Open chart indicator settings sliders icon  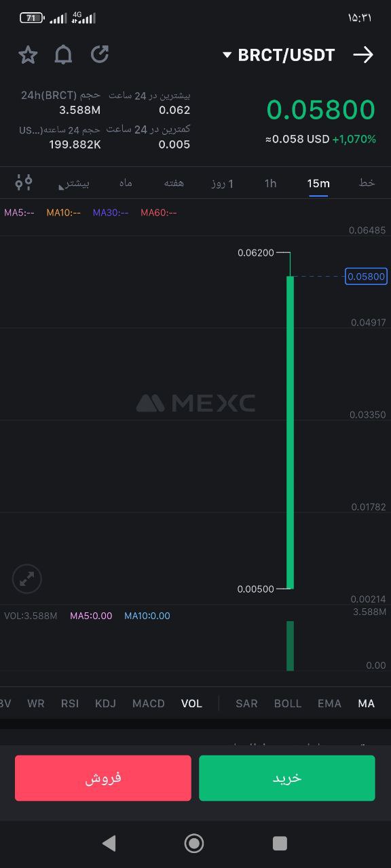click(24, 182)
